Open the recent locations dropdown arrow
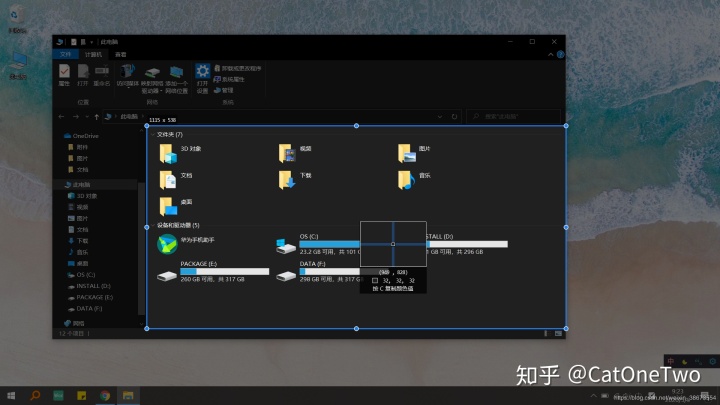The height and width of the screenshot is (405, 720). pyautogui.click(x=87, y=117)
